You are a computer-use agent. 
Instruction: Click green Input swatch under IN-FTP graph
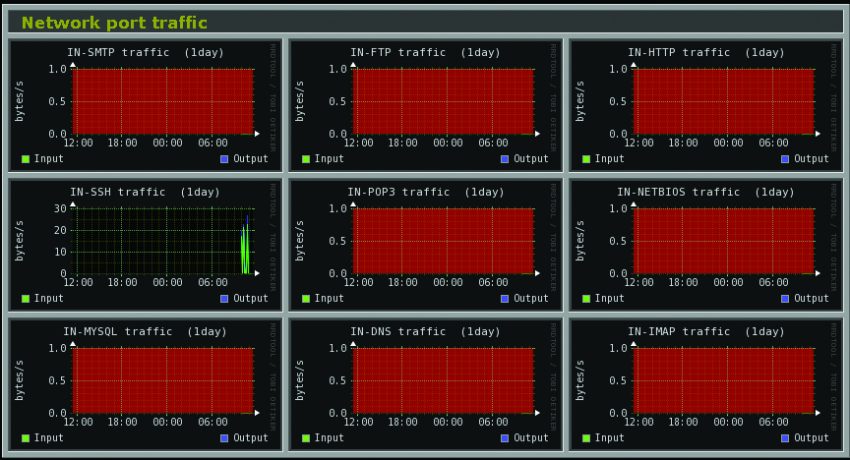point(306,159)
